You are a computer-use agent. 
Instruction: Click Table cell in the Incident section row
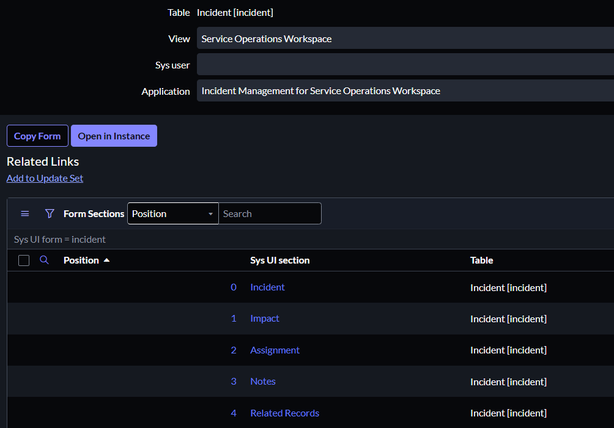coord(508,288)
